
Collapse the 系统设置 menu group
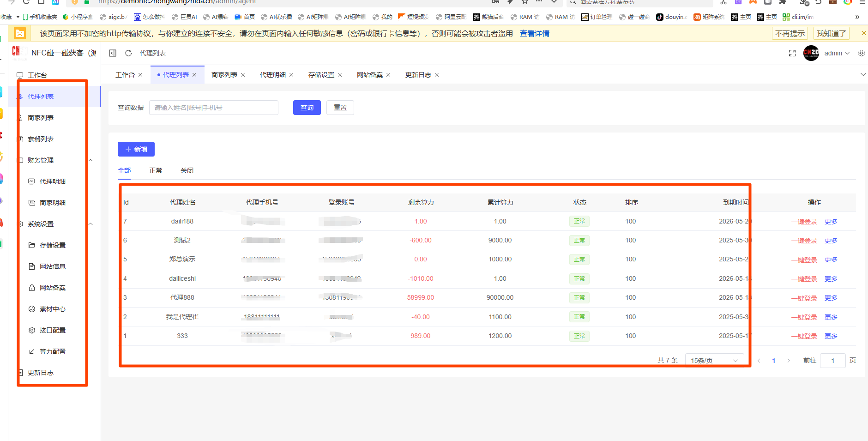pos(90,224)
